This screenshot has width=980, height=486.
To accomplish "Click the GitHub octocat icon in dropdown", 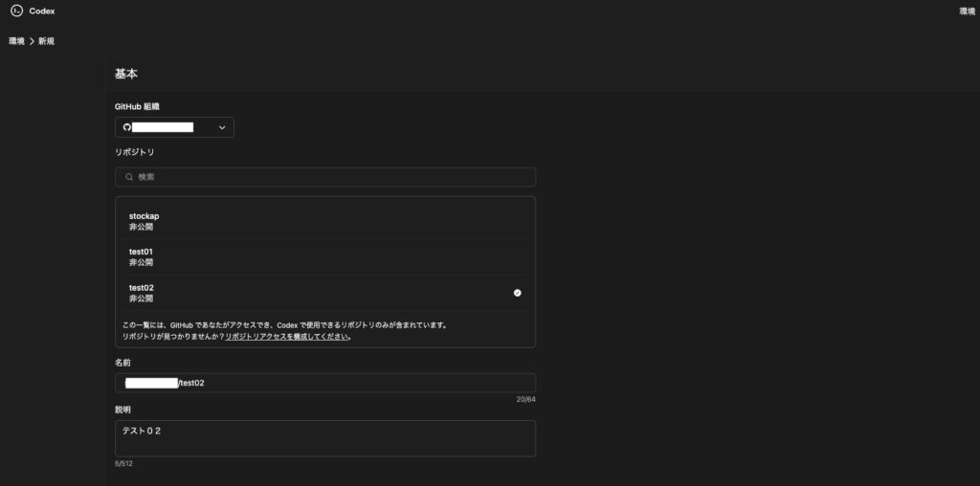I will coord(127,127).
